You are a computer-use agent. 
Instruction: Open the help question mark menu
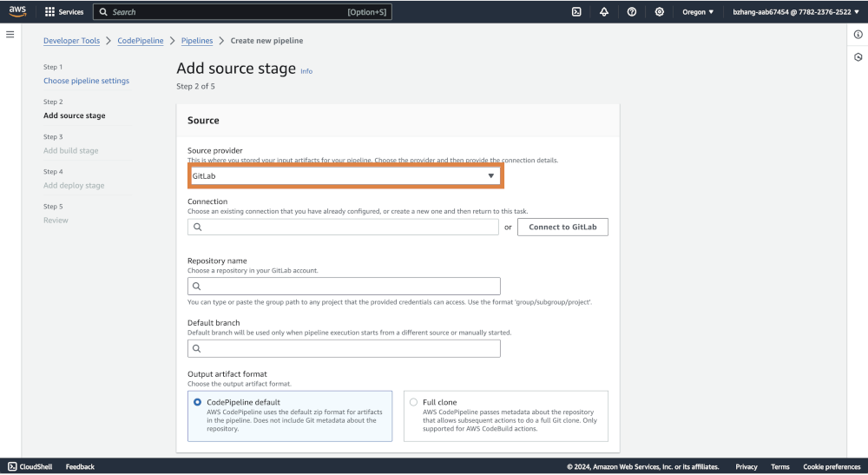click(632, 11)
